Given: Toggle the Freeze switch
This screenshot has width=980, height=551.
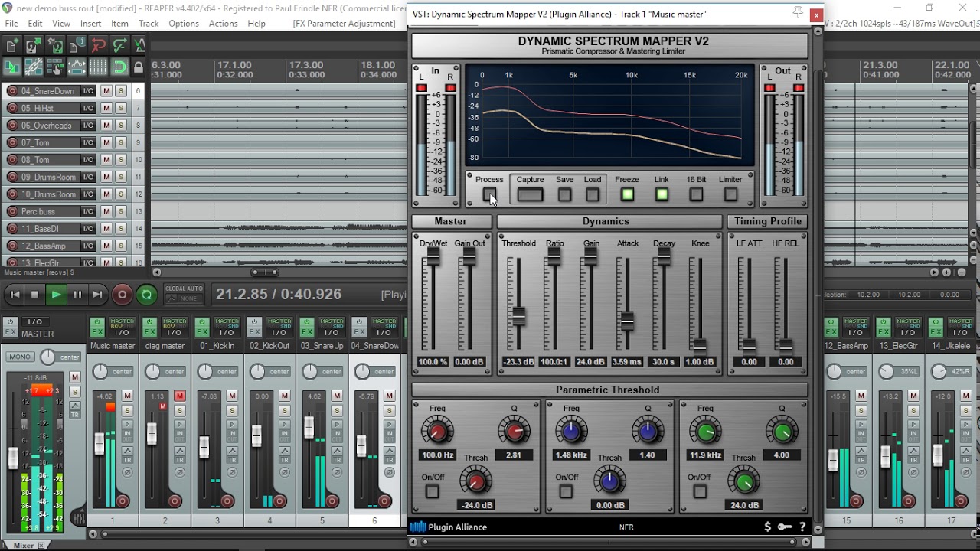Looking at the screenshot, I should point(627,194).
